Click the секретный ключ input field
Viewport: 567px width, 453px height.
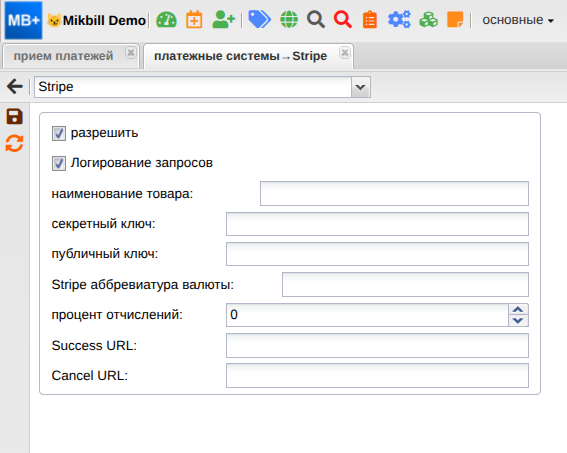(377, 224)
